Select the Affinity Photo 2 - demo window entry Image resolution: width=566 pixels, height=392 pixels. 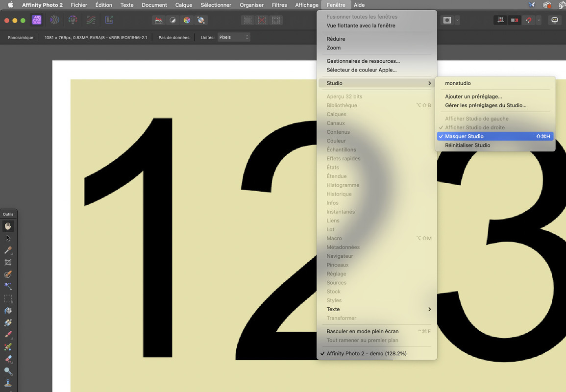point(377,354)
